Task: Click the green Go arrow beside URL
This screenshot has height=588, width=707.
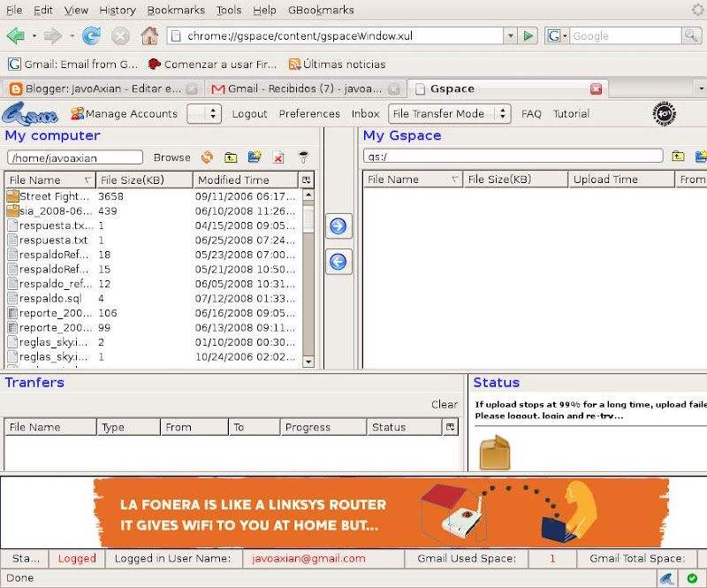Action: (x=528, y=35)
